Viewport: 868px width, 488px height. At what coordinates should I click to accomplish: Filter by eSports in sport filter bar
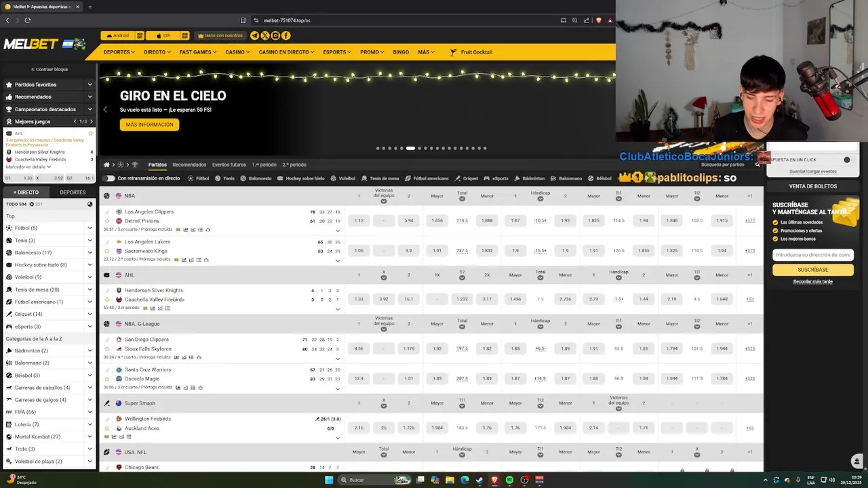[x=496, y=178]
